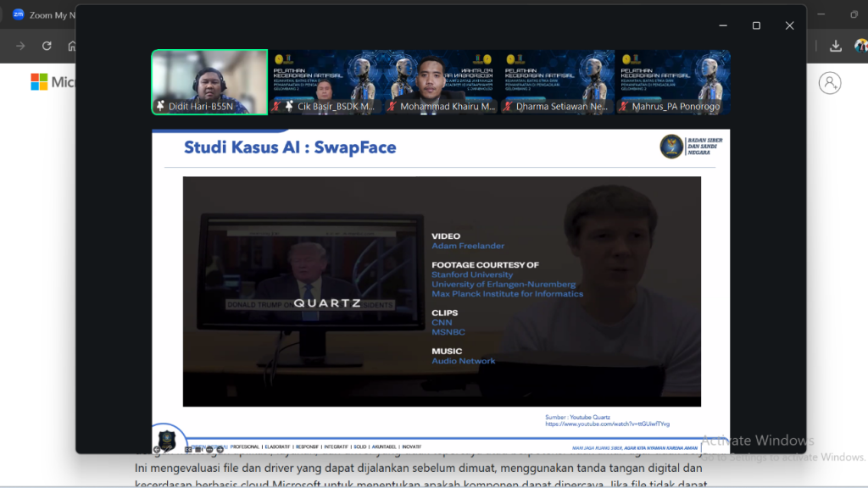Go to previous slide with left arrow

coord(157,450)
